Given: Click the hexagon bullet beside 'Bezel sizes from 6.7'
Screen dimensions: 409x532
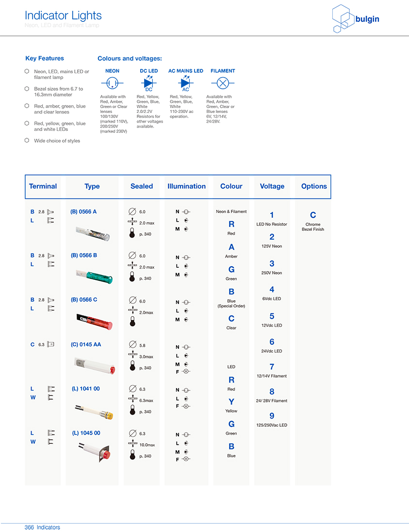Looking at the screenshot, I should [x=27, y=89].
